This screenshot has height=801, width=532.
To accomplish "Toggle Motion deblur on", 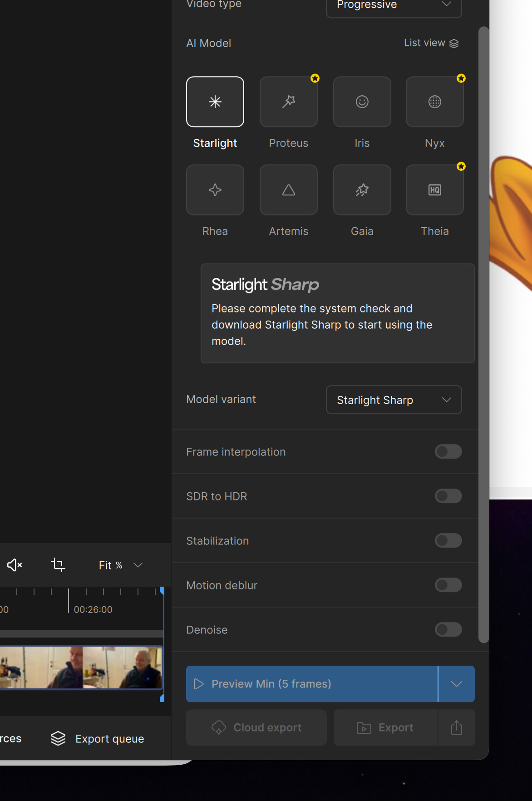I will (448, 585).
